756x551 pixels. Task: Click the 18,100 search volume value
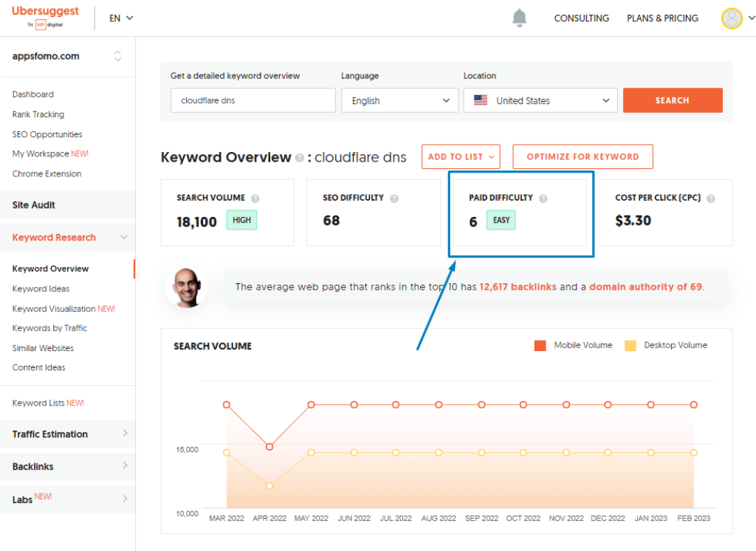[196, 222]
